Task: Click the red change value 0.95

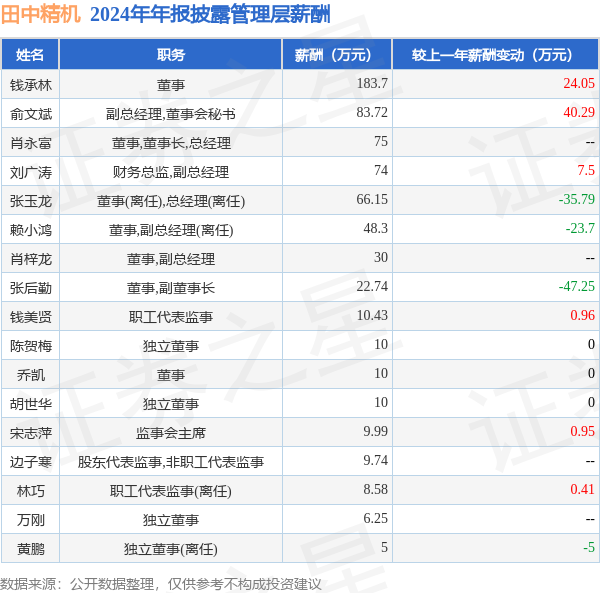Action: click(583, 431)
